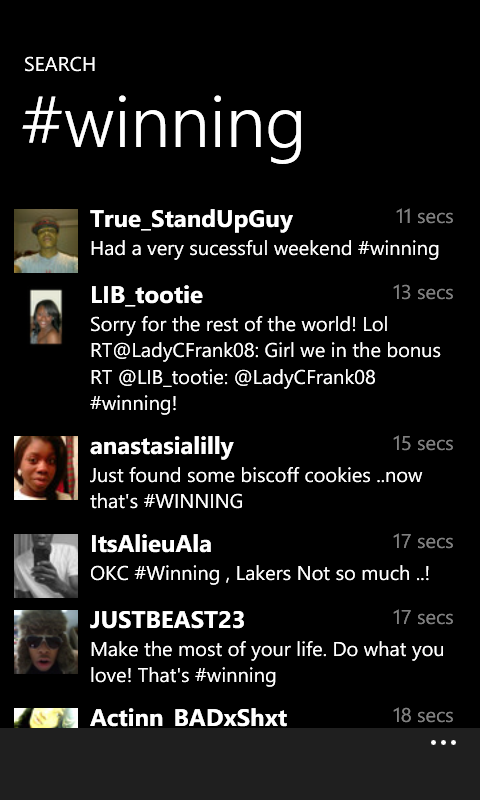Tap True_StandUpGuy's profile picture
This screenshot has width=480, height=800.
(x=46, y=241)
